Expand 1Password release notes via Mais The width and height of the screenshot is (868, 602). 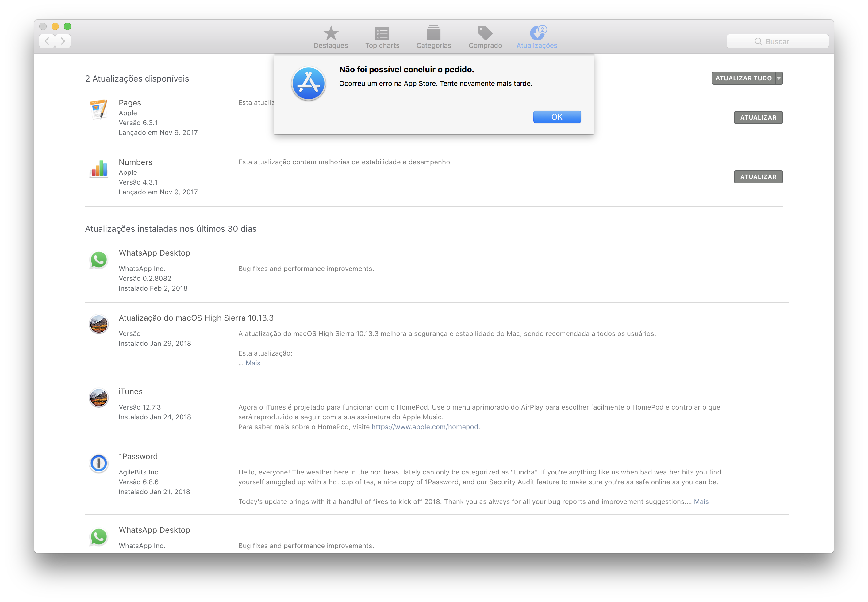coord(701,501)
